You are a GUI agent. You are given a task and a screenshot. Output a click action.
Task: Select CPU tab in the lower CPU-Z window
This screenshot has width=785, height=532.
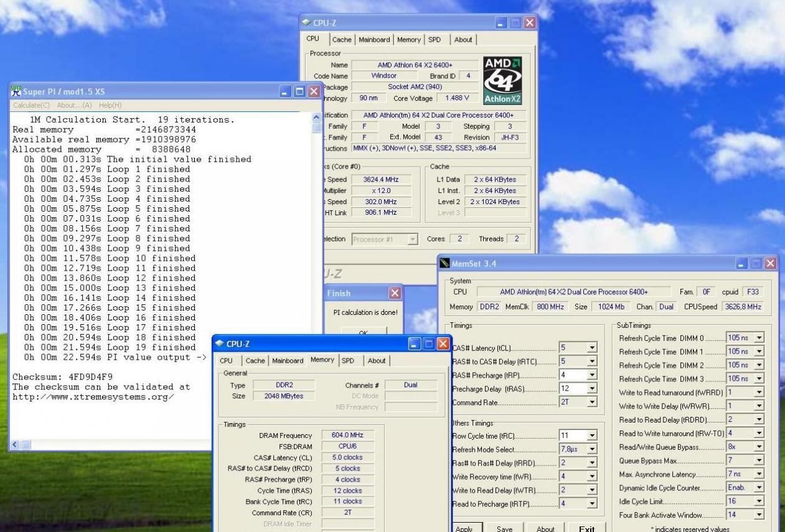click(226, 361)
